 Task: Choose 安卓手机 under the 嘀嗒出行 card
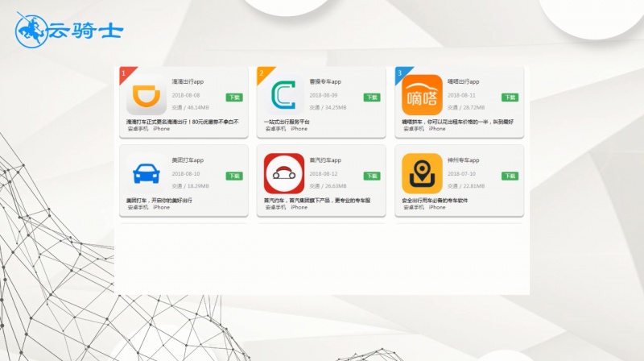(414, 129)
